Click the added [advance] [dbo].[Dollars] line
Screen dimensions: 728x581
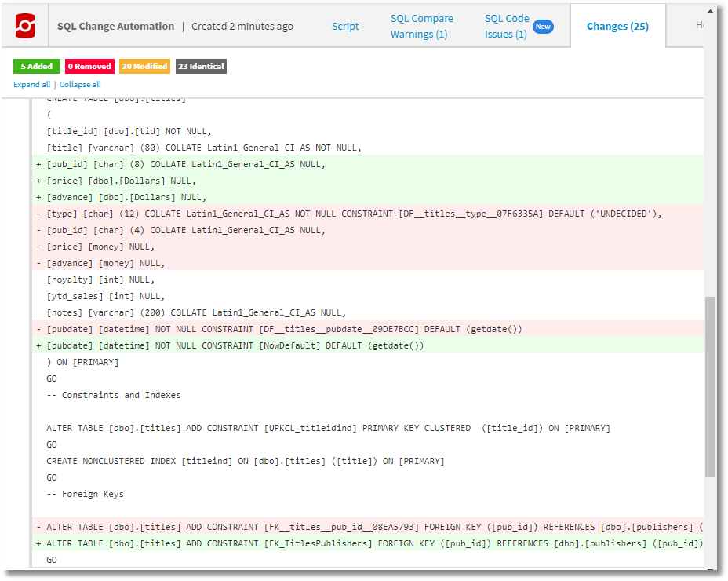(x=368, y=198)
